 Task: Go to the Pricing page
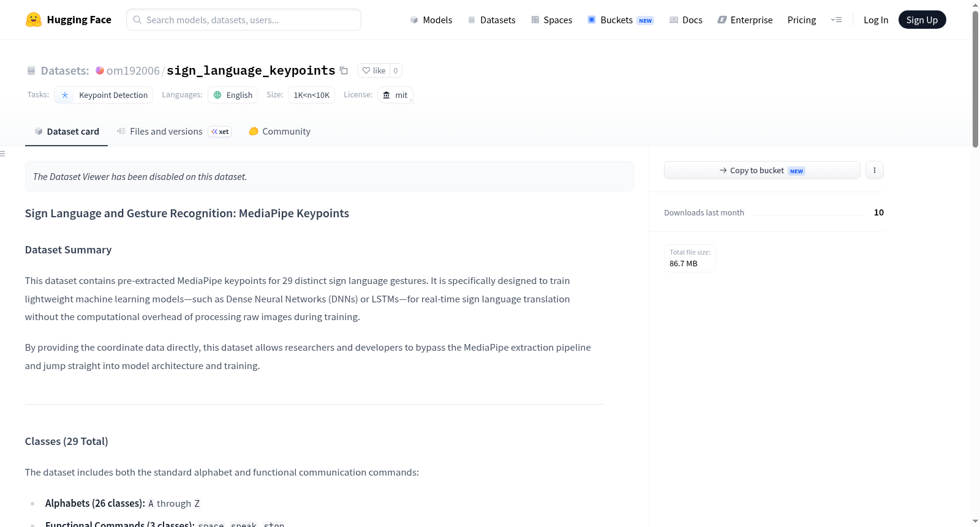(802, 20)
